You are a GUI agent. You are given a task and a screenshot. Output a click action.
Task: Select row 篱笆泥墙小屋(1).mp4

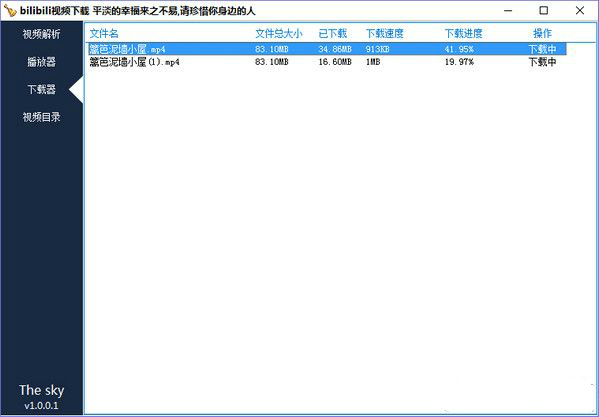pyautogui.click(x=327, y=62)
